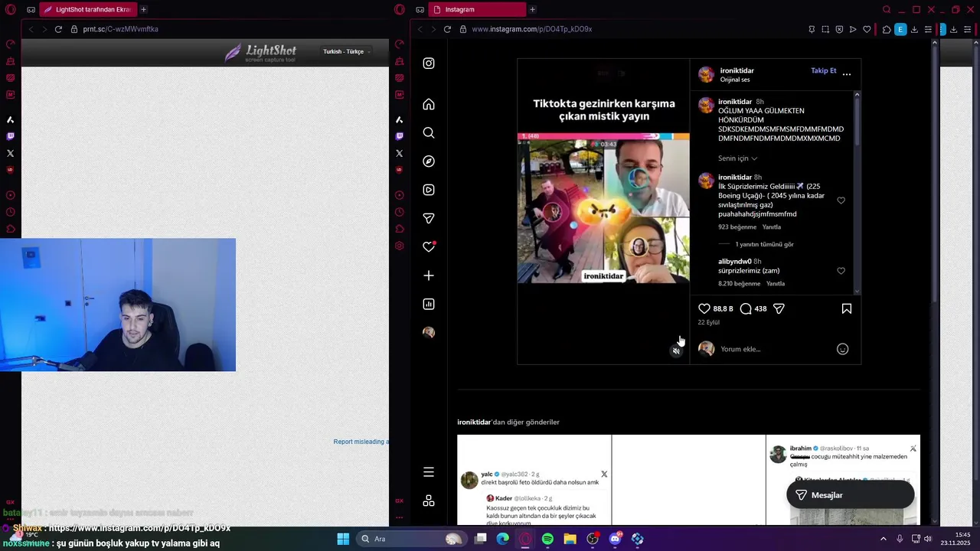Open Mesajlar floating messages button
Viewport: 980px width, 551px height.
tap(850, 495)
